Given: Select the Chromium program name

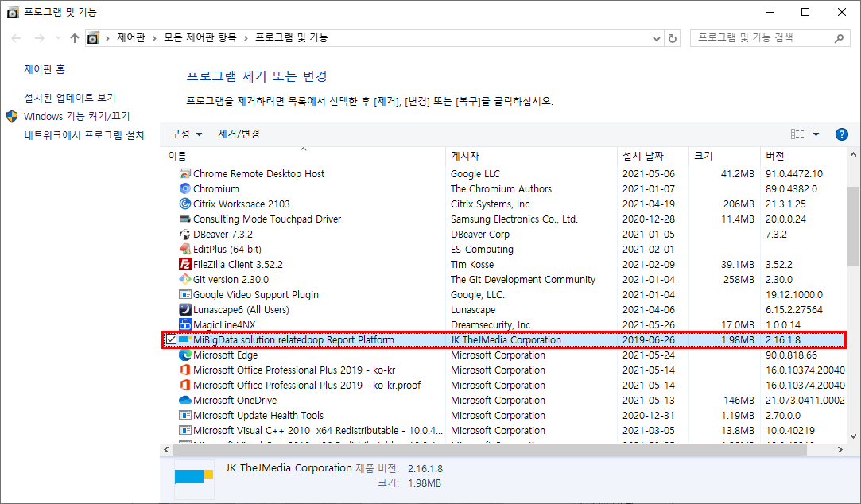Looking at the screenshot, I should click(215, 189).
